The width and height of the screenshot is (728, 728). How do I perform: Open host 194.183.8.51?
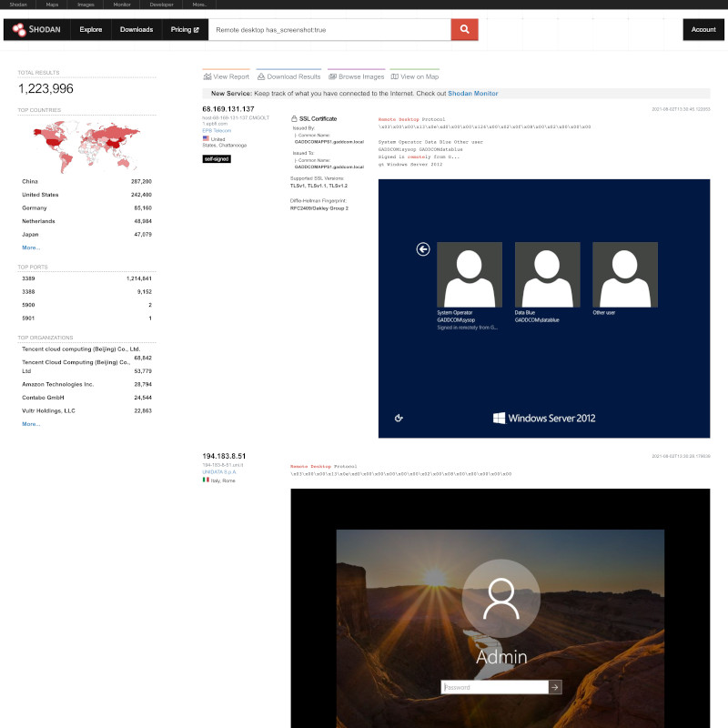tap(224, 456)
